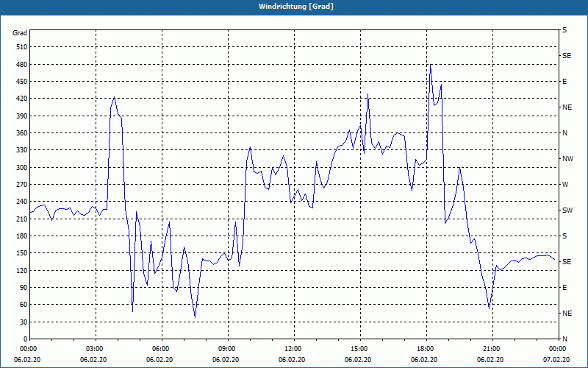This screenshot has height=368, width=588.
Task: Click the 06:00 time axis label
Action: pos(162,349)
